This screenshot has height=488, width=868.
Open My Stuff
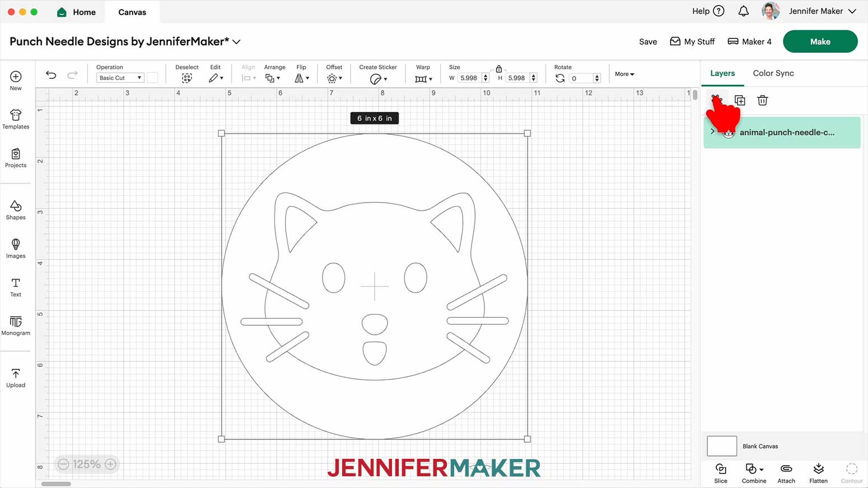pos(693,41)
